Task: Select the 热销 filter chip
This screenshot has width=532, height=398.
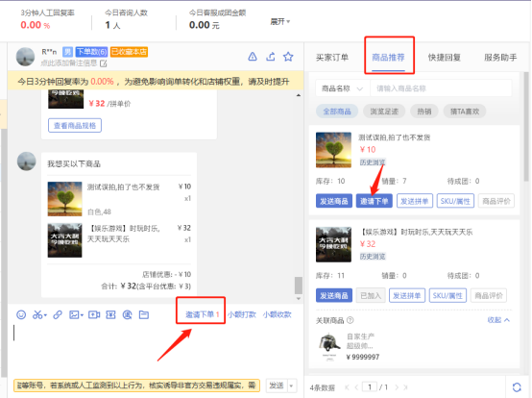Action: [x=424, y=112]
